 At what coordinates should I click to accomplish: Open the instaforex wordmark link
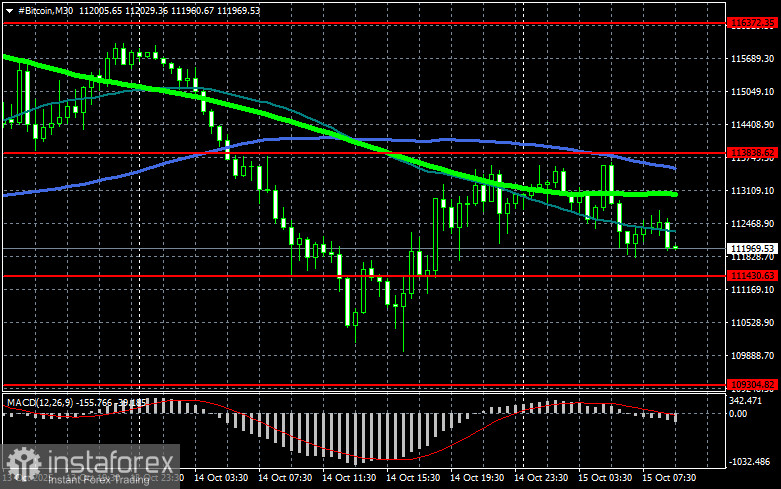111,463
